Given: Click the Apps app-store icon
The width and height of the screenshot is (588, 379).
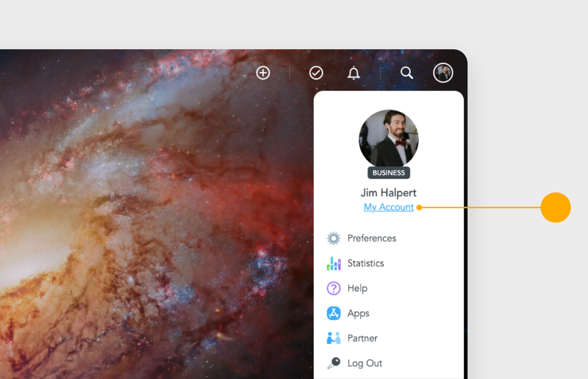Looking at the screenshot, I should coord(334,313).
